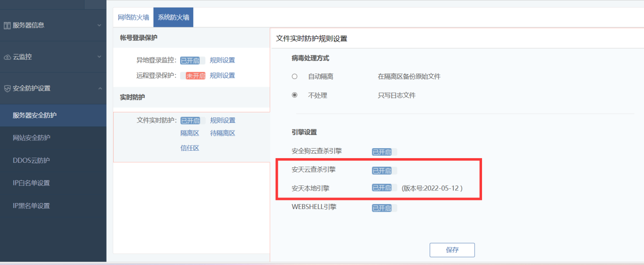Open the 信任区 link
The width and height of the screenshot is (644, 265).
190,148
